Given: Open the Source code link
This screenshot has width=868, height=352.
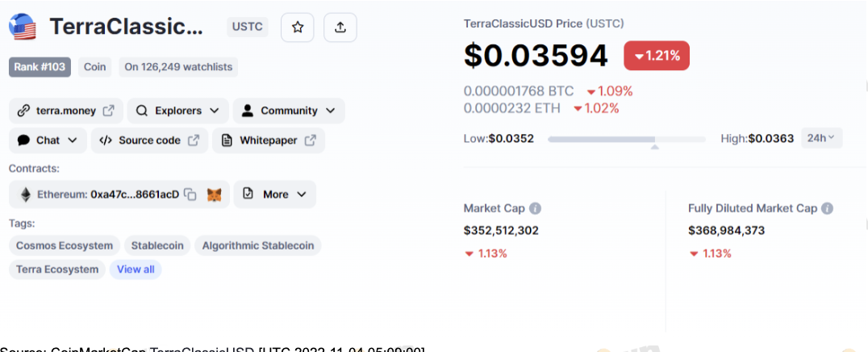Looking at the screenshot, I should coord(149,140).
